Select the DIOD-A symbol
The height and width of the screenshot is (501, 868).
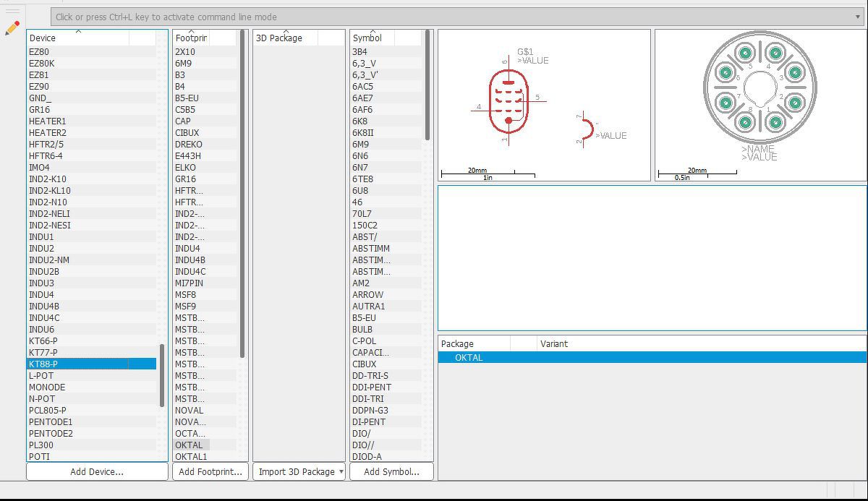[386, 456]
